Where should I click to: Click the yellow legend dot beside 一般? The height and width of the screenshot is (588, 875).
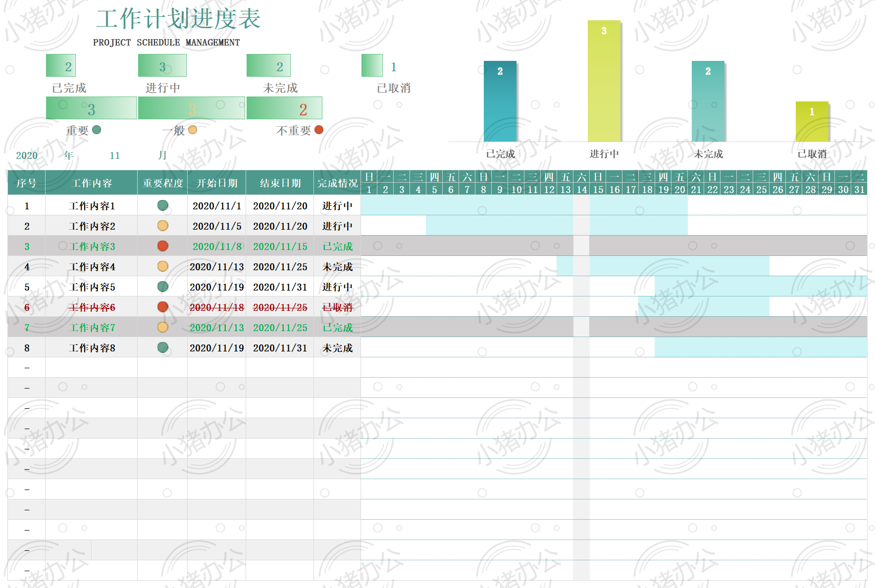pos(193,130)
